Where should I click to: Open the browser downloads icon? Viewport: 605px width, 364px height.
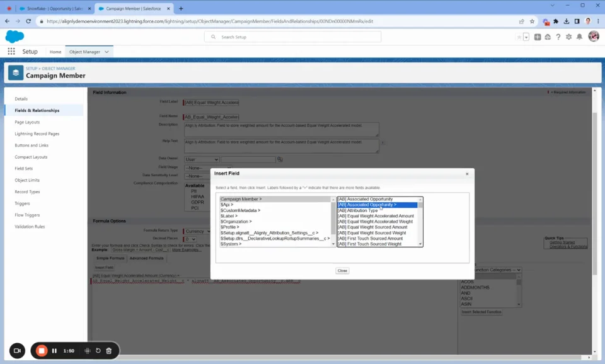coord(567,21)
